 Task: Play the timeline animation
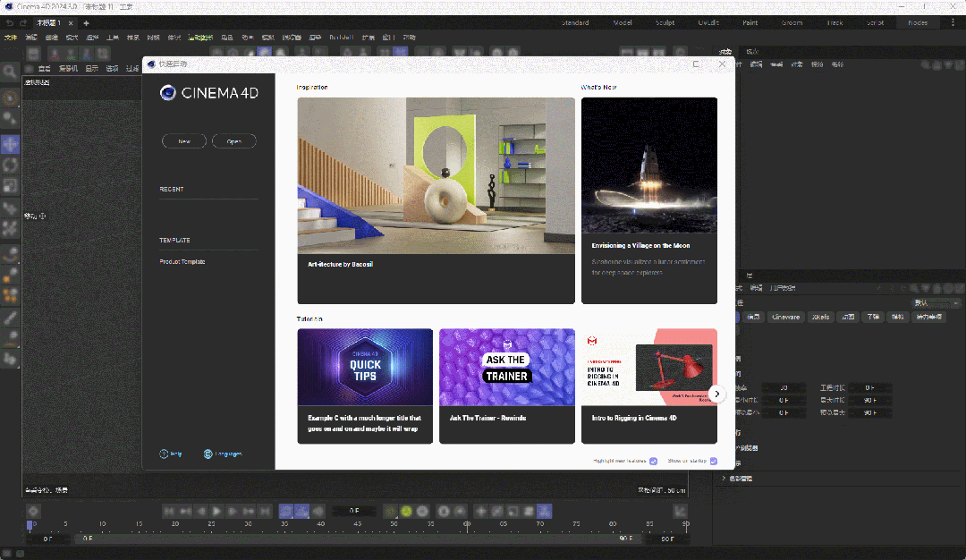(x=216, y=511)
